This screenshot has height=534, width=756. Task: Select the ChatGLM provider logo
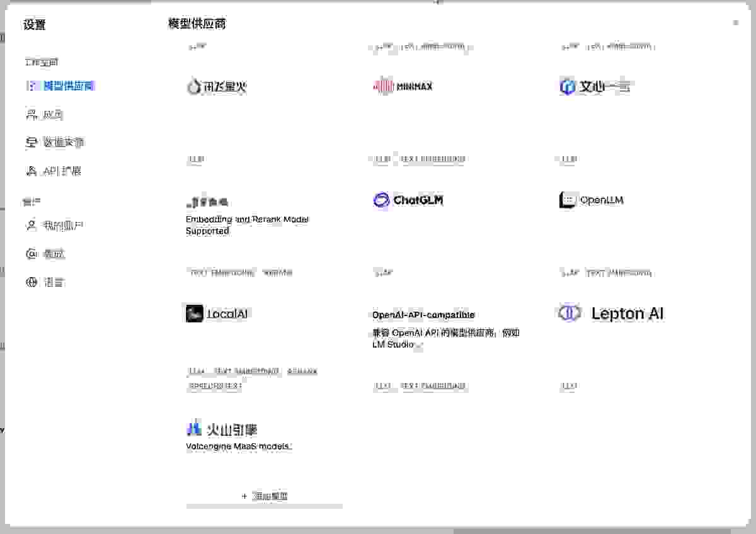point(408,200)
